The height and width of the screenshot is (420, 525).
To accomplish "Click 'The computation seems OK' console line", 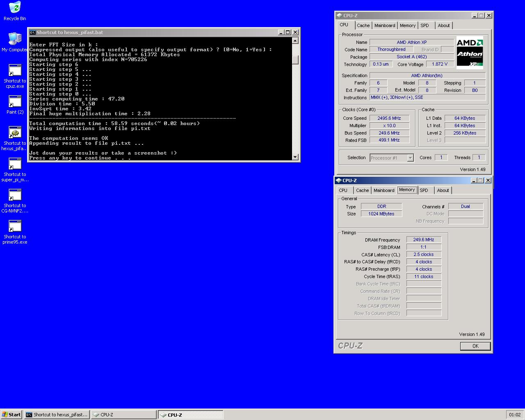I will (69, 138).
